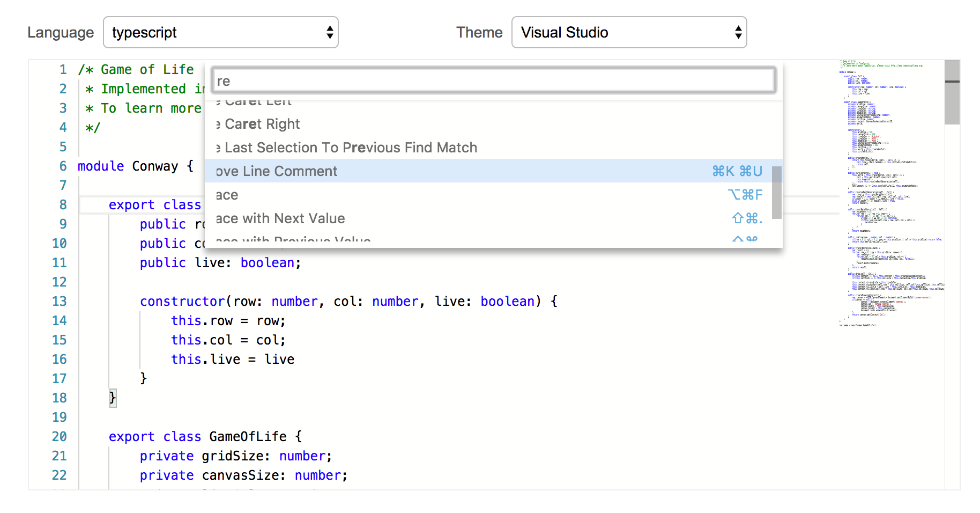Click line number 6
The width and height of the screenshot is (980, 513).
click(63, 166)
